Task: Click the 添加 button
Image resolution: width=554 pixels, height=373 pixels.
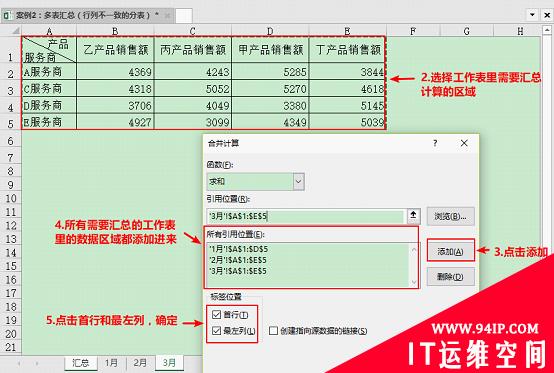Action: (450, 251)
